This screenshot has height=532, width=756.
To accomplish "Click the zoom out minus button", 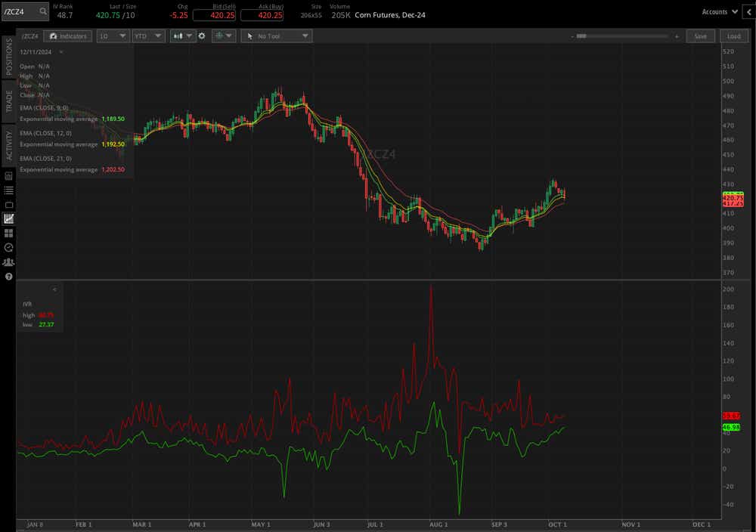I will [572, 36].
